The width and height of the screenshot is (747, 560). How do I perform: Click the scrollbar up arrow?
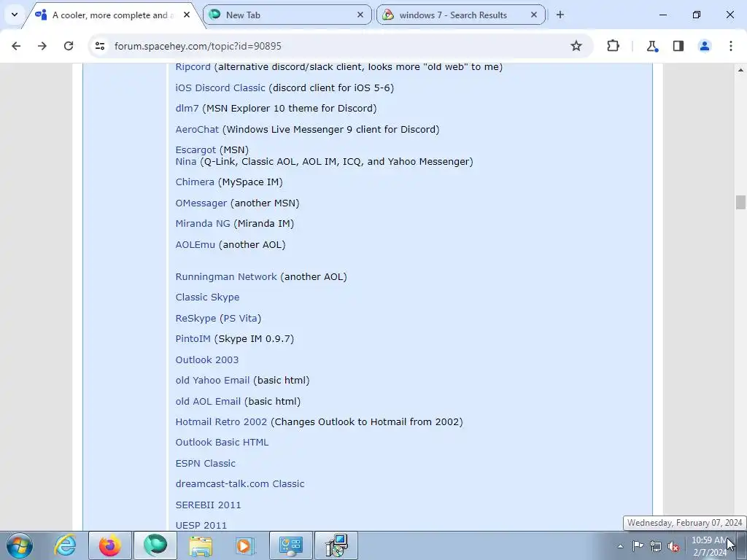[740, 69]
